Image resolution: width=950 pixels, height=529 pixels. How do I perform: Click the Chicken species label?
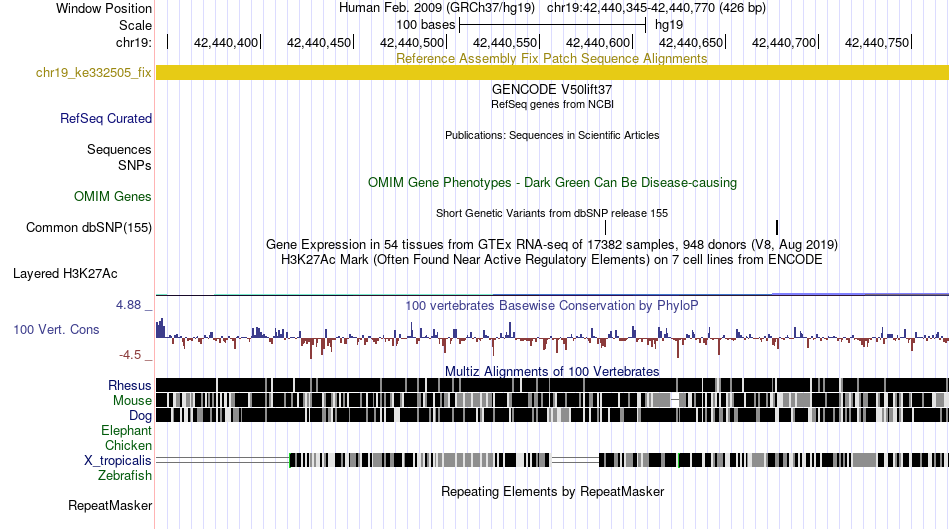[128, 445]
